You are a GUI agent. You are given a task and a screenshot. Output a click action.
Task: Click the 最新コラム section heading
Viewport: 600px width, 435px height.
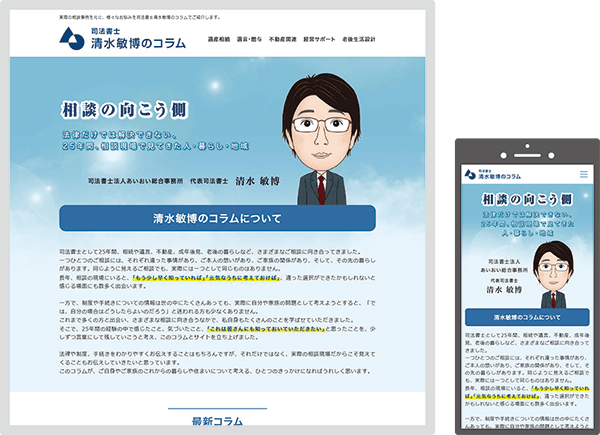tap(217, 421)
